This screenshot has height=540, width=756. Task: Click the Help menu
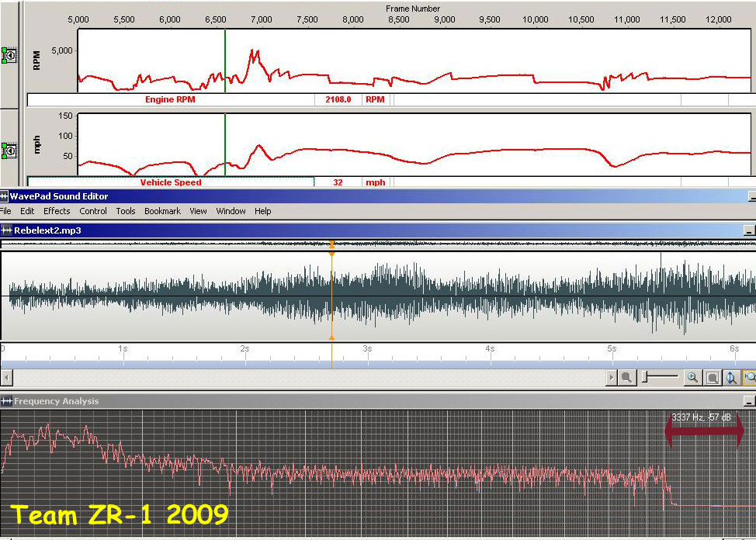pyautogui.click(x=263, y=211)
